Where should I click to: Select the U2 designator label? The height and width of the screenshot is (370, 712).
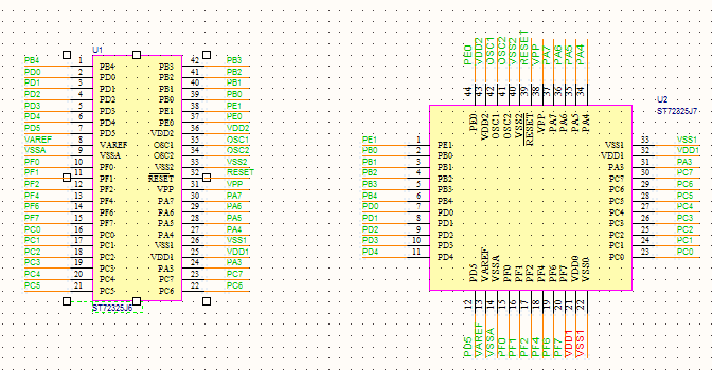coord(662,99)
